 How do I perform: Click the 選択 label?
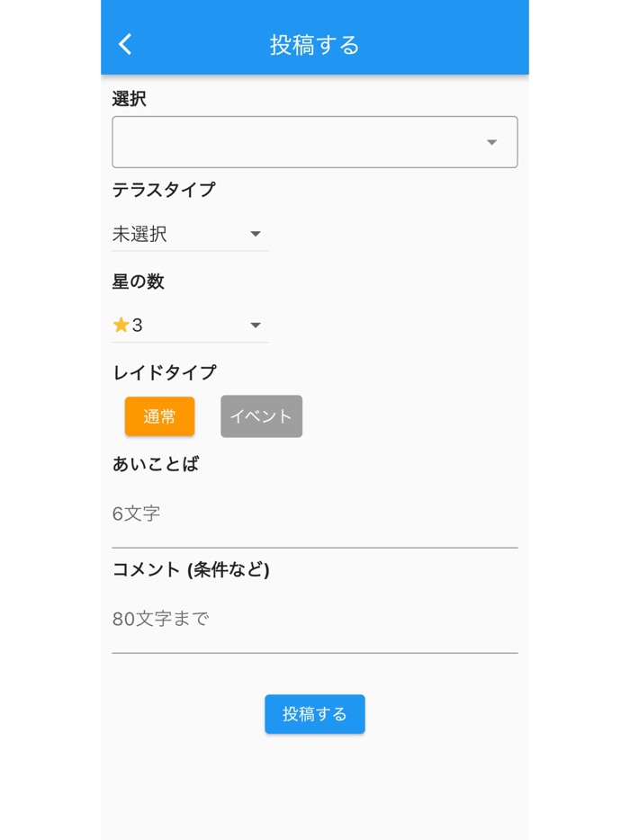(130, 99)
